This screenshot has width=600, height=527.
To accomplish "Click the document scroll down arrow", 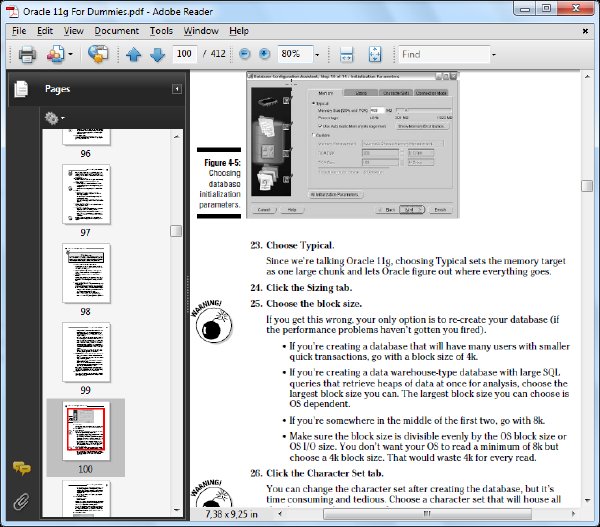I will click(587, 500).
